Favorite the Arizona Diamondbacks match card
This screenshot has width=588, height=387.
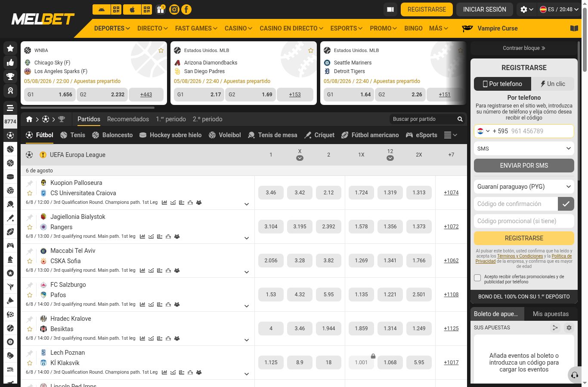311,50
